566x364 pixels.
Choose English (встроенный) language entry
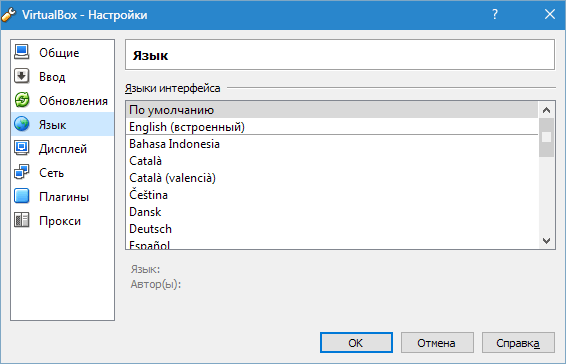[332, 127]
